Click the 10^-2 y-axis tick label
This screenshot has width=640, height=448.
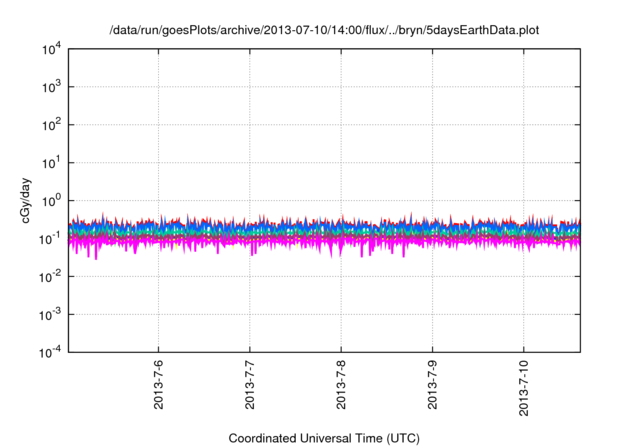[x=51, y=277]
